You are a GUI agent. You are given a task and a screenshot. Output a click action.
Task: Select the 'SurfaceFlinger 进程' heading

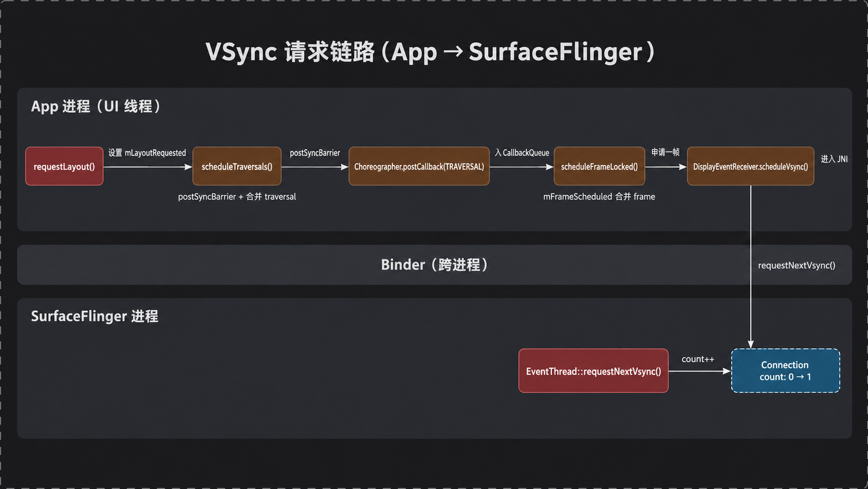pyautogui.click(x=94, y=316)
